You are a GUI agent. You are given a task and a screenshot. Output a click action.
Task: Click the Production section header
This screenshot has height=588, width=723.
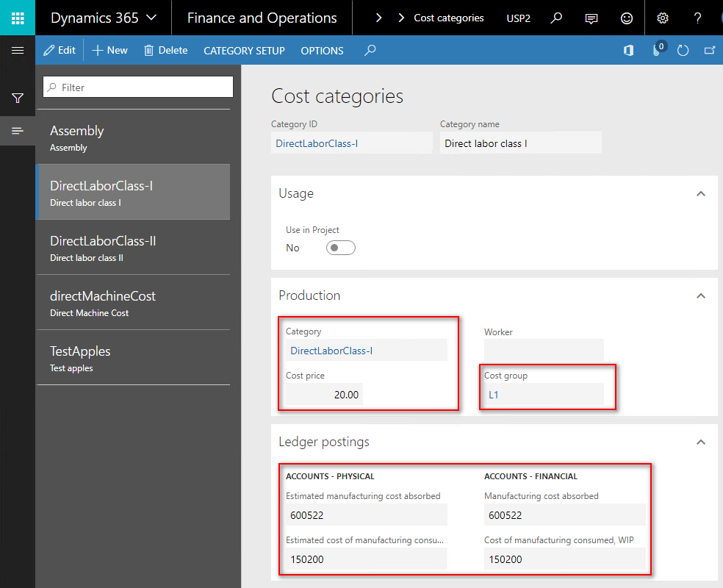[309, 295]
